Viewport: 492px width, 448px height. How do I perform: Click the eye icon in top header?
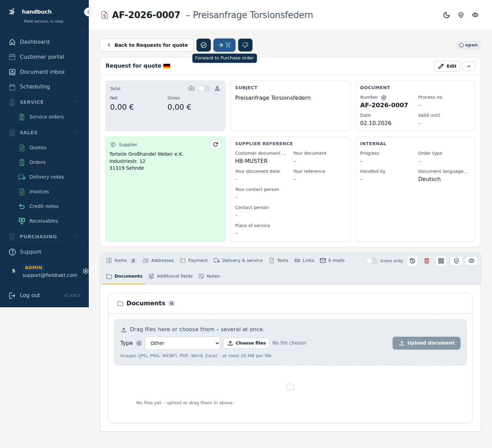tap(475, 15)
